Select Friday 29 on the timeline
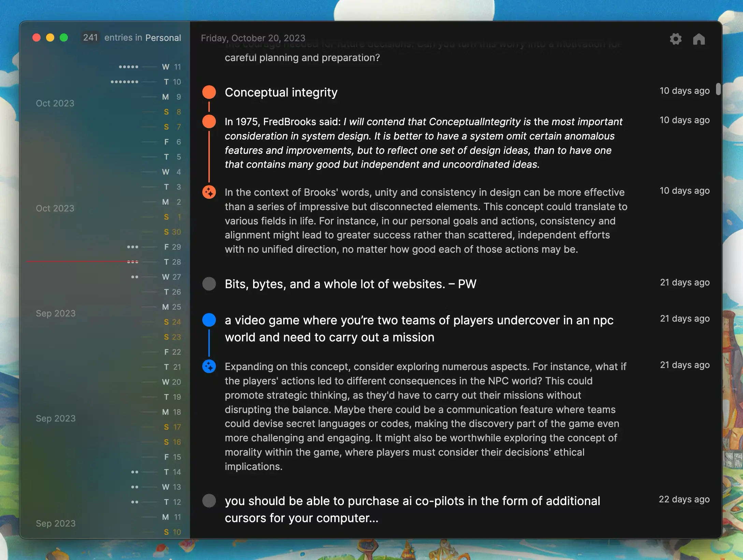743x560 pixels. [x=172, y=247]
